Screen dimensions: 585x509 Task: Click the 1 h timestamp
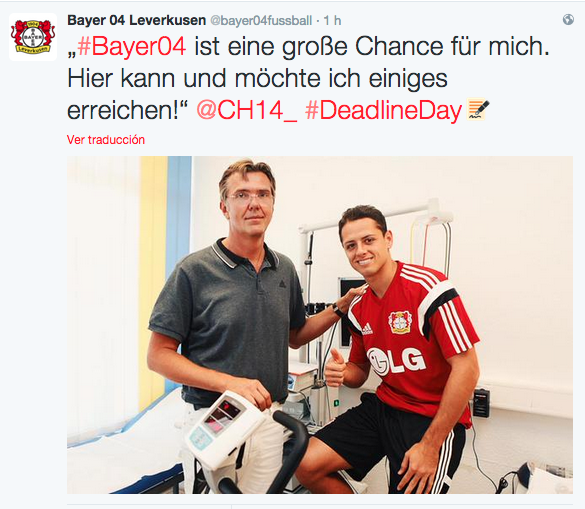[x=332, y=21]
